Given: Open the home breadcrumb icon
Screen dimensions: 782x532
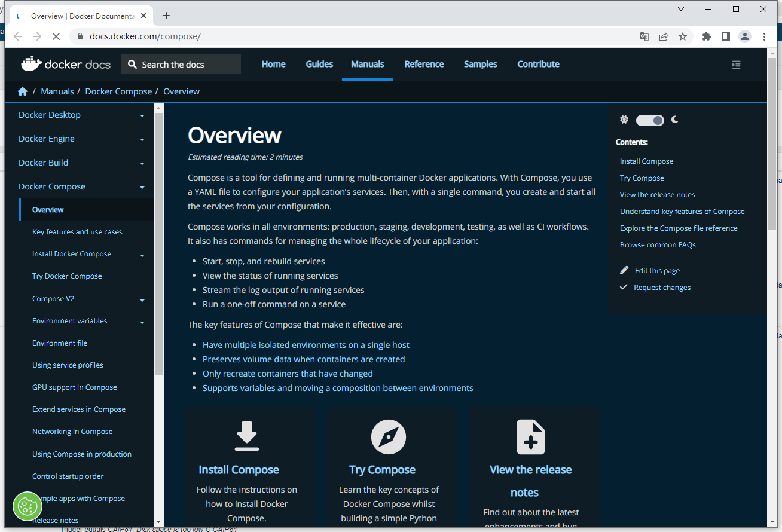Looking at the screenshot, I should tap(22, 91).
